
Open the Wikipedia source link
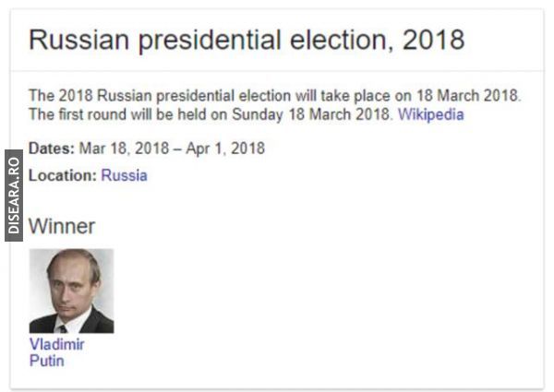(430, 115)
